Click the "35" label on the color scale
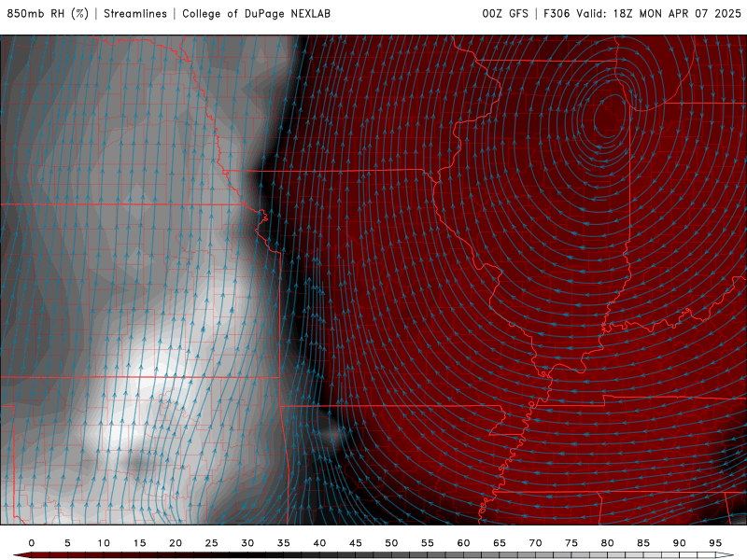Image resolution: width=747 pixels, height=560 pixels. [x=284, y=543]
